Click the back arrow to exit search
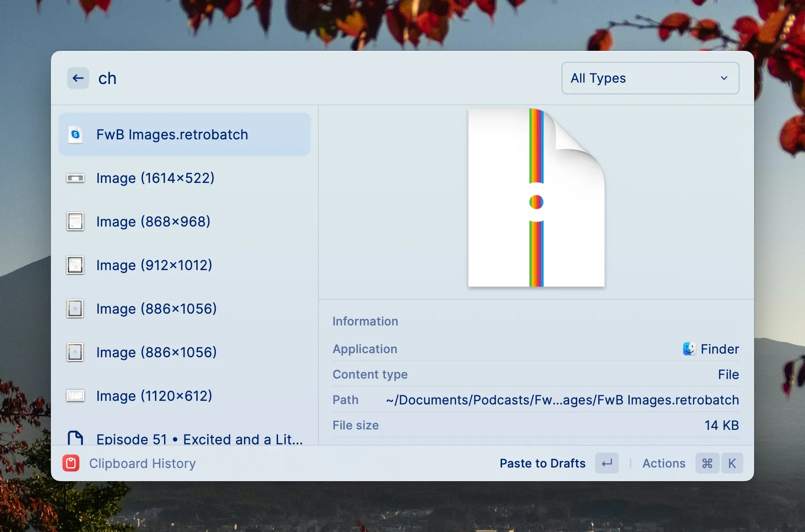The image size is (805, 532). pos(78,78)
